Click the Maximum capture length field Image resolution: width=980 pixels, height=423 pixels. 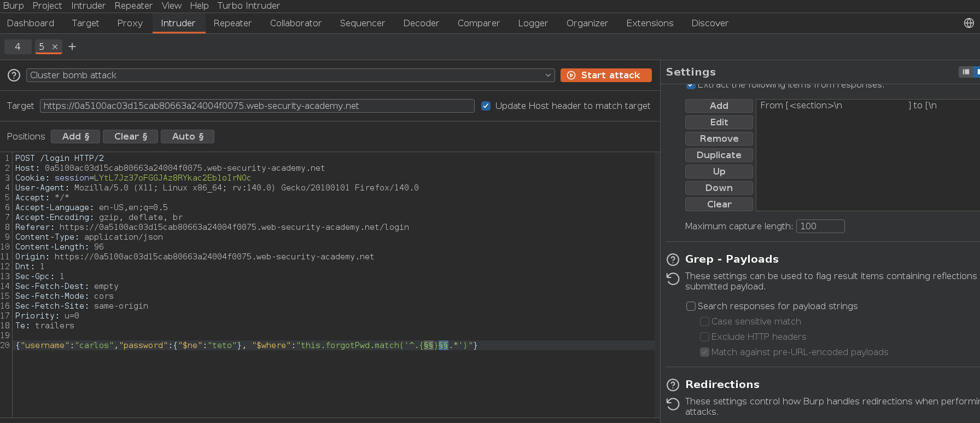coord(820,226)
